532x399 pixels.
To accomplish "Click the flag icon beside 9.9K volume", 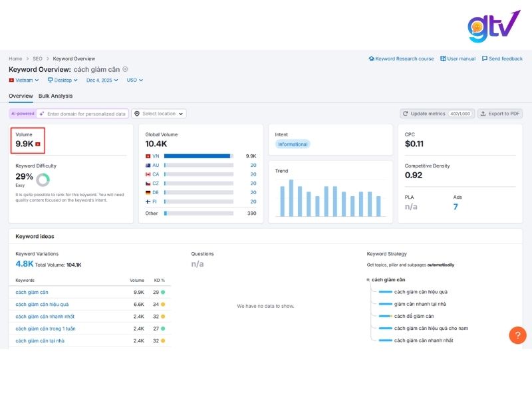I will [x=39, y=143].
